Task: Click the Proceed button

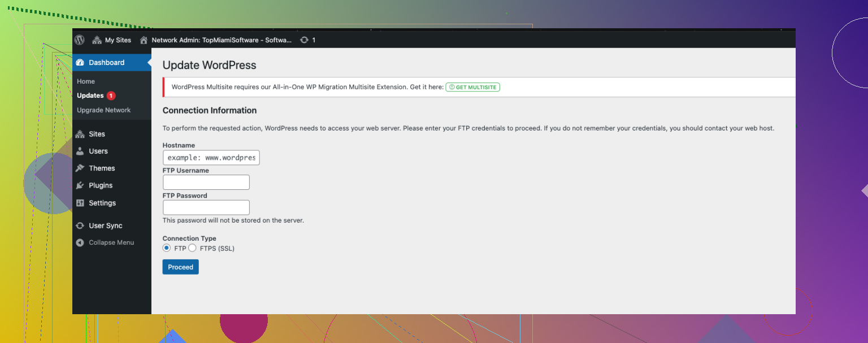Action: (x=180, y=267)
